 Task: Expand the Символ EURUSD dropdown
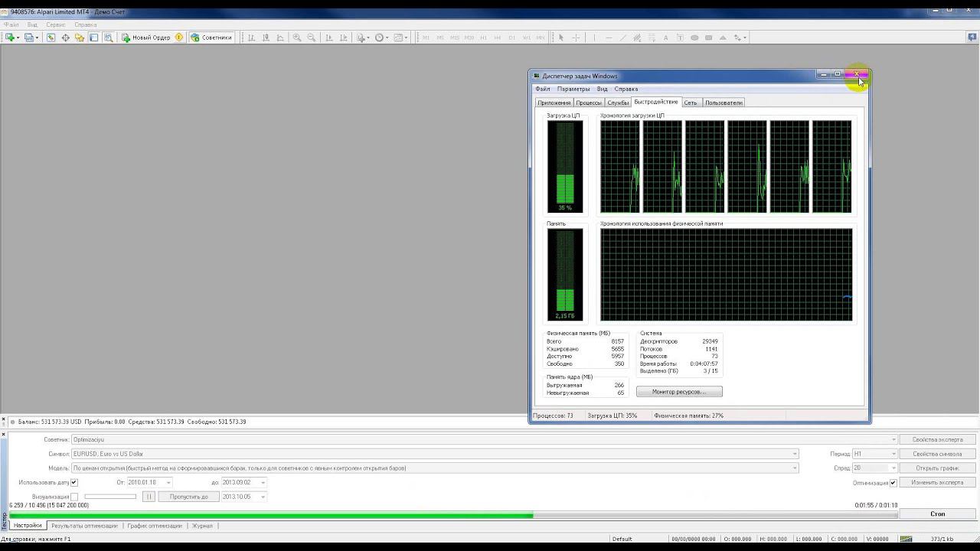point(794,454)
